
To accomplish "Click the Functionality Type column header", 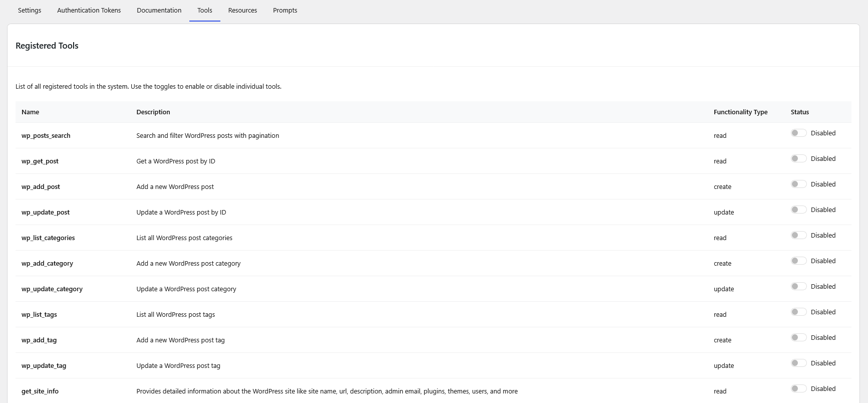I will tap(740, 112).
